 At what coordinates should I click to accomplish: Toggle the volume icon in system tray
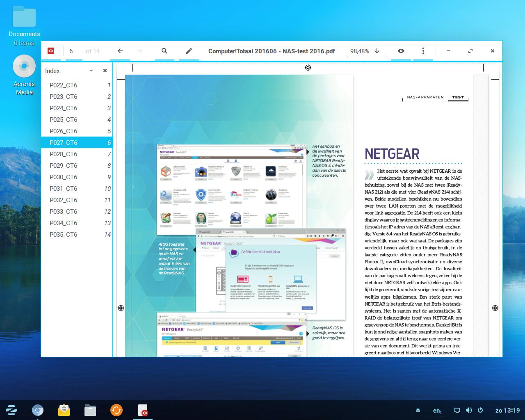point(469,410)
